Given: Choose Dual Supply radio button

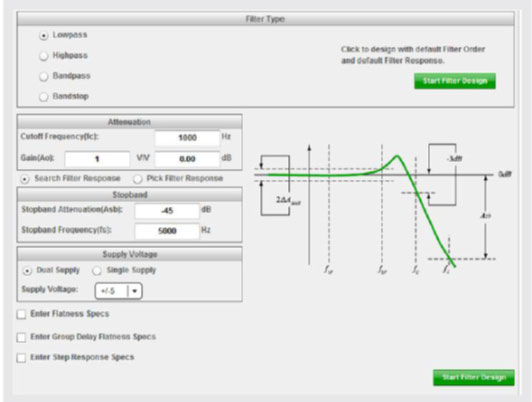Looking at the screenshot, I should [x=27, y=271].
